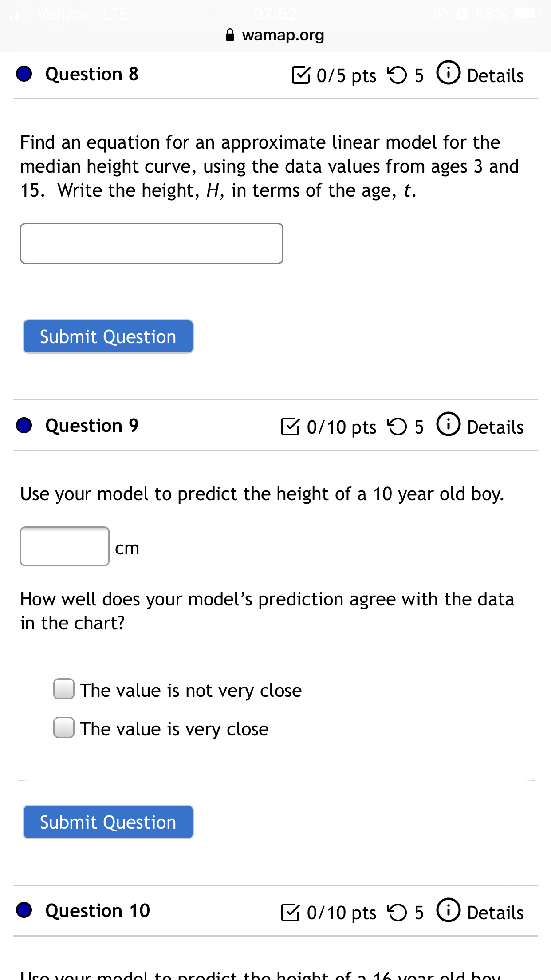Click the height in cm input box
This screenshot has width=551, height=980.
pos(65,546)
